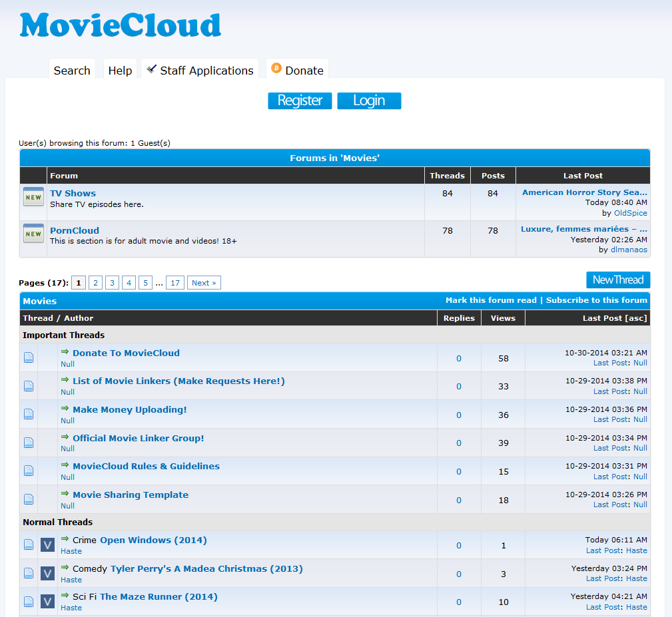The image size is (672, 617).
Task: Start a New Thread
Action: pyautogui.click(x=618, y=280)
